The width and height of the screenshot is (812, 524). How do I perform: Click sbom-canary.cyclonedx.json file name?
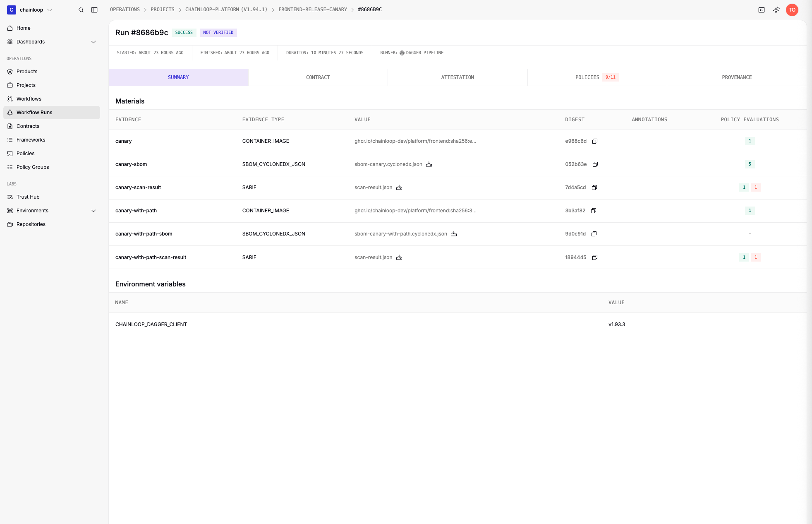(388, 164)
